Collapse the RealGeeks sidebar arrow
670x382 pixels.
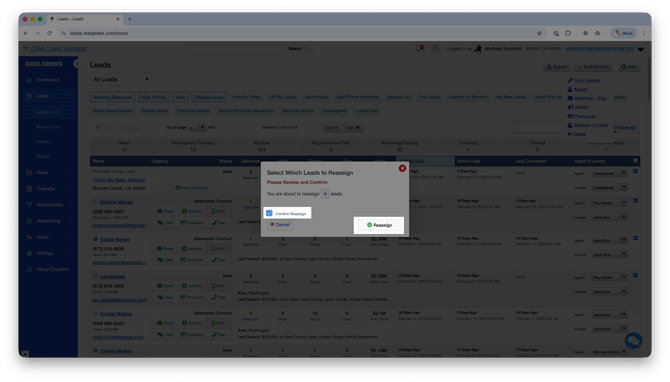pyautogui.click(x=76, y=64)
